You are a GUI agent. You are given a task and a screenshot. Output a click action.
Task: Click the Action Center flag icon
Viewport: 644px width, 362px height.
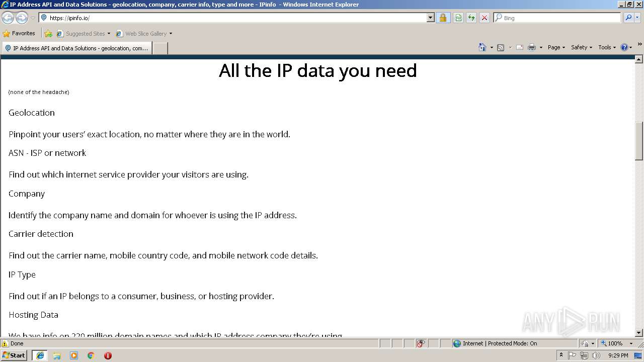pos(572,355)
